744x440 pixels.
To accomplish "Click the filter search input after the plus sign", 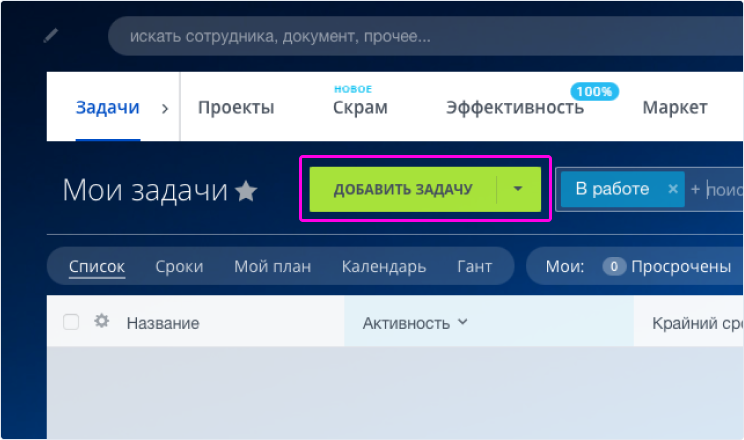I will pos(725,190).
